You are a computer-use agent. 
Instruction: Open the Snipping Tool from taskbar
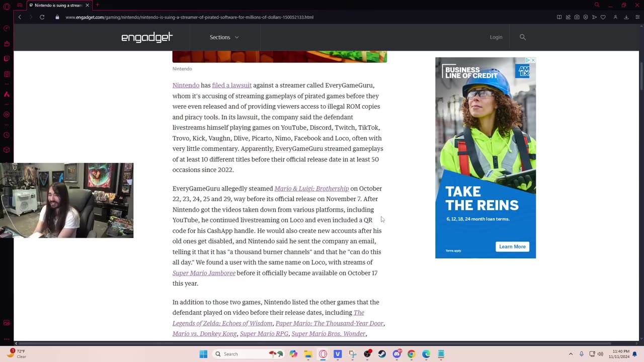click(x=352, y=354)
